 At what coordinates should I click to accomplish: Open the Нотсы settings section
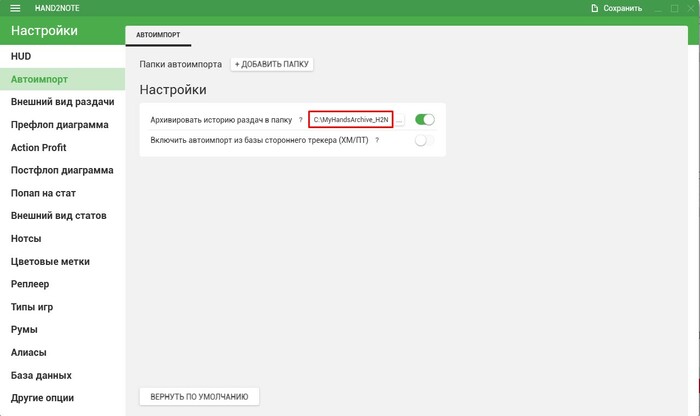[x=62, y=238]
